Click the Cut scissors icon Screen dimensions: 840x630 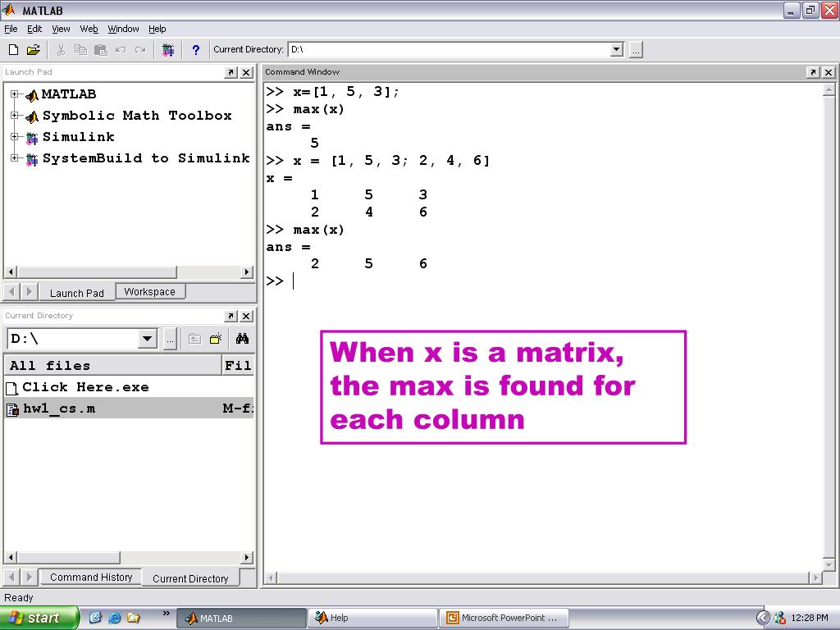61,50
